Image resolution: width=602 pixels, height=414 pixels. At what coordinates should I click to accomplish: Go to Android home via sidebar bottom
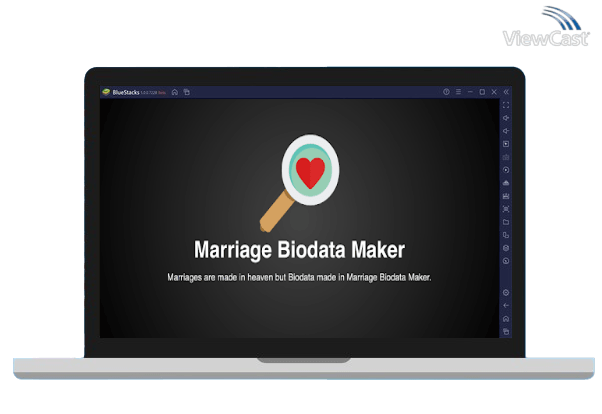click(506, 319)
